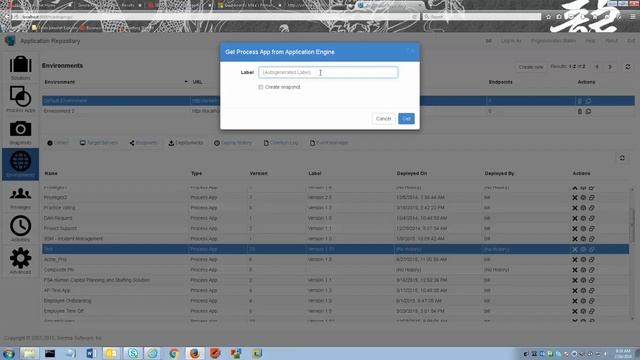Open the Windows Start menu
Viewport: 640px width, 360px height.
coord(8,353)
